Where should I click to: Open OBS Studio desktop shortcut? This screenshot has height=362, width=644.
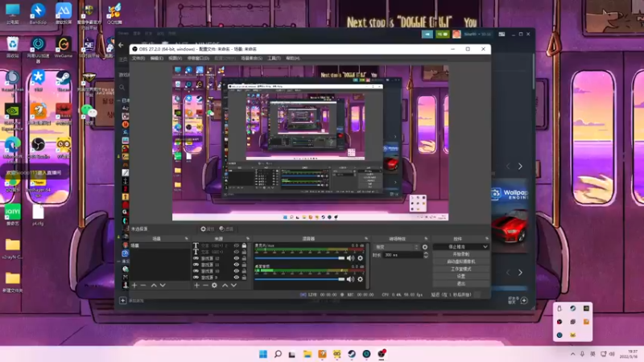[x=38, y=148]
